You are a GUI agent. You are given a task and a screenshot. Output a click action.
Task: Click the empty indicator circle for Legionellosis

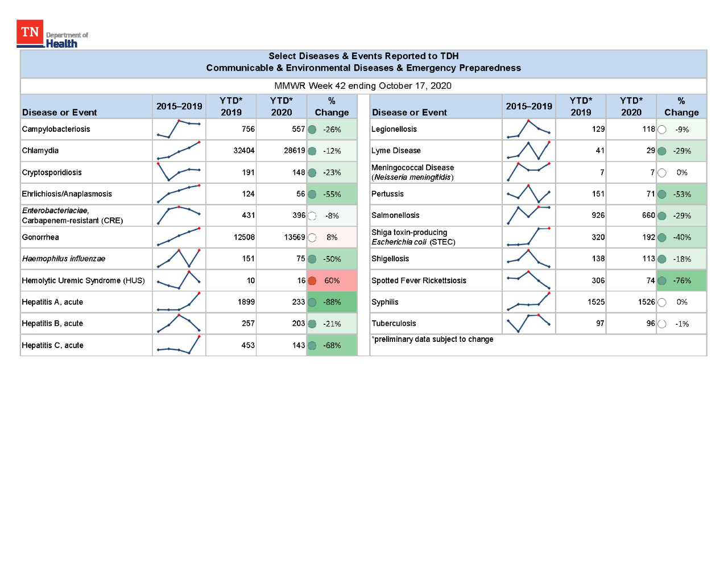[x=662, y=129]
